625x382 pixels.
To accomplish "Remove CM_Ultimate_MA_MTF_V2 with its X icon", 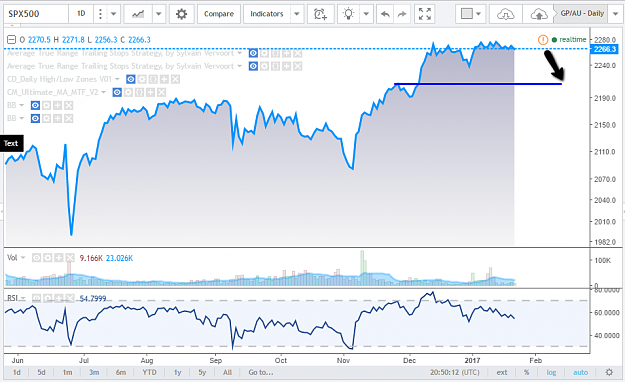I will [x=161, y=93].
